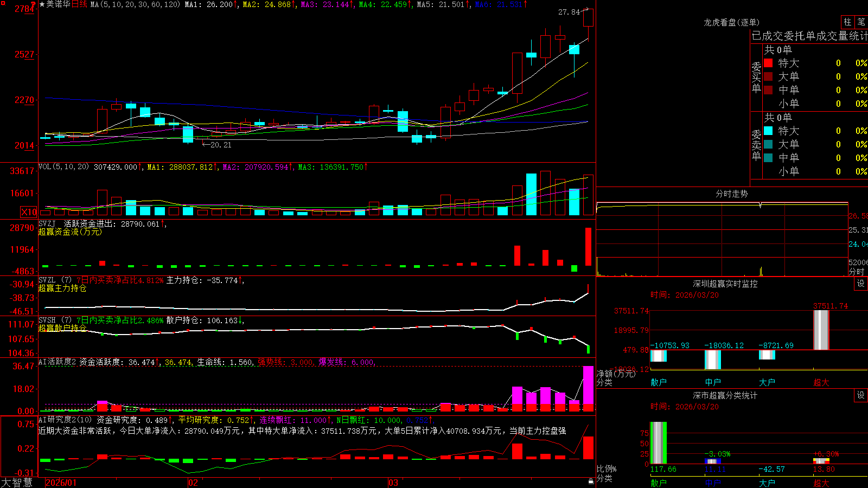Viewport: 868px width, 488px height.
Task: Click the green 散户 ratio bar 117.66
Action: (x=658, y=442)
